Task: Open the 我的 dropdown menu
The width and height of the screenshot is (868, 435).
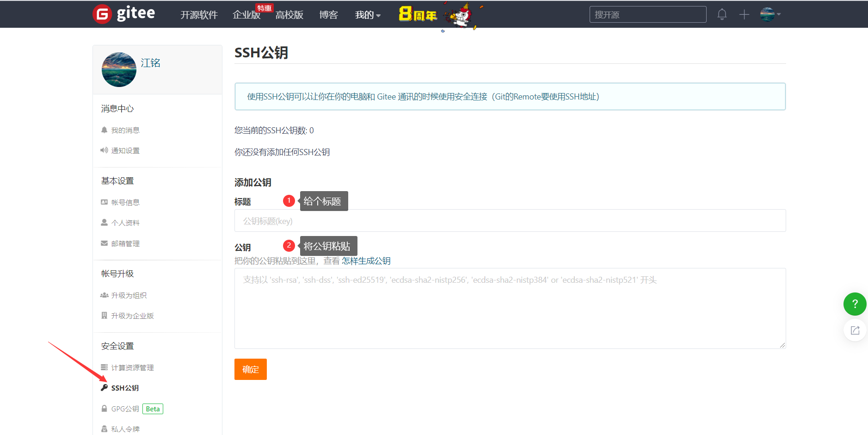Action: coord(368,14)
